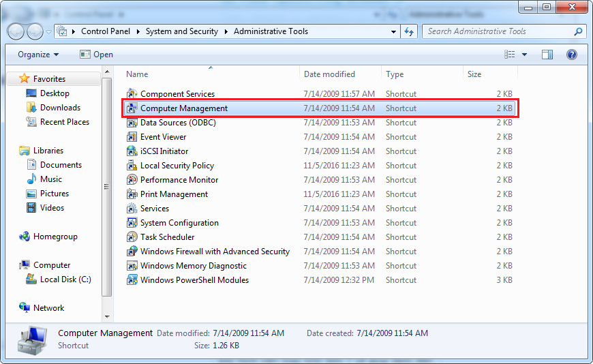Expand the change view options arrow

[524, 55]
